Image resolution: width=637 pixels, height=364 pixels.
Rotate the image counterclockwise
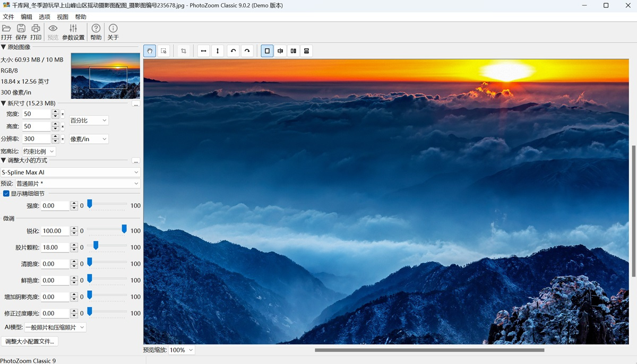[233, 51]
